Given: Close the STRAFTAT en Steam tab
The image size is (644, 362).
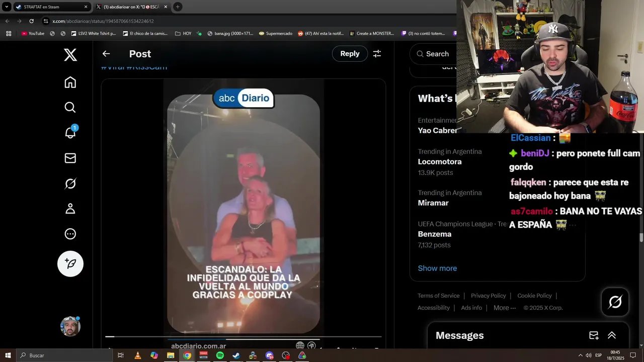Looking at the screenshot, I should 86,7.
